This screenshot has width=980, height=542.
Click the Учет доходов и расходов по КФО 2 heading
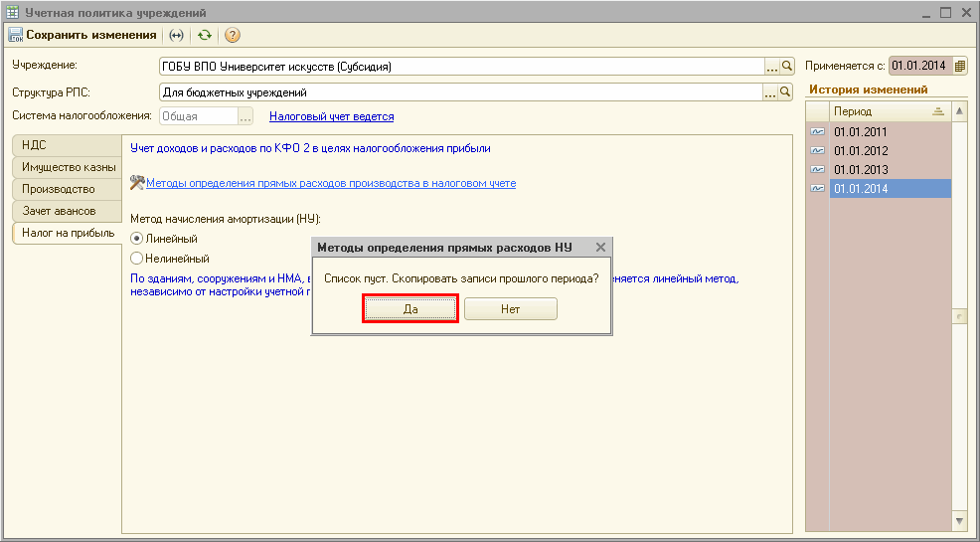coord(310,149)
